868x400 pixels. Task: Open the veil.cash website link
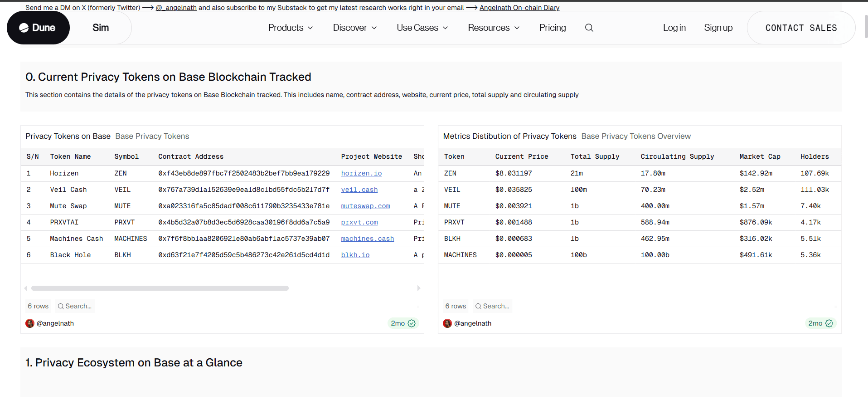coord(359,190)
